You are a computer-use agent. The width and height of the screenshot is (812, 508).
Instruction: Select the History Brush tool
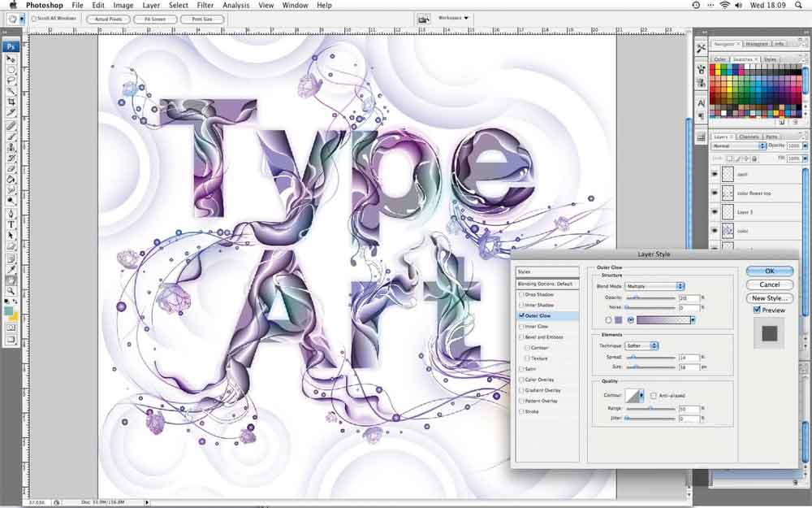(11, 158)
